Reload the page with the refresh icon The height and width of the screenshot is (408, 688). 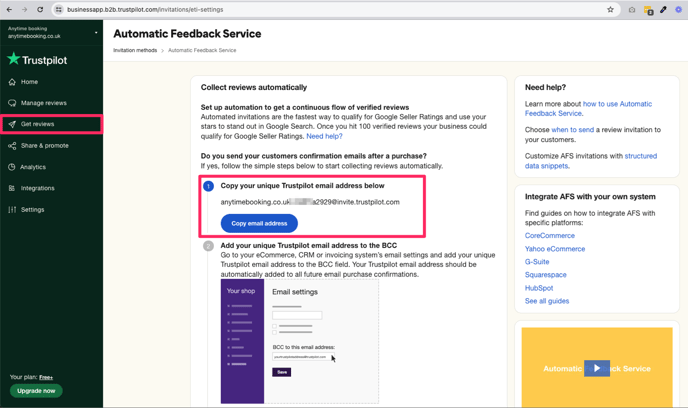[40, 9]
